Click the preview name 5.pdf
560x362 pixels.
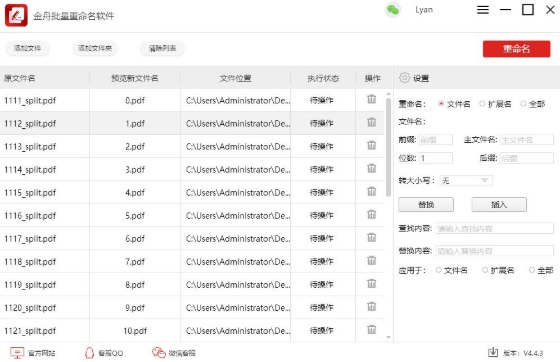click(x=135, y=216)
